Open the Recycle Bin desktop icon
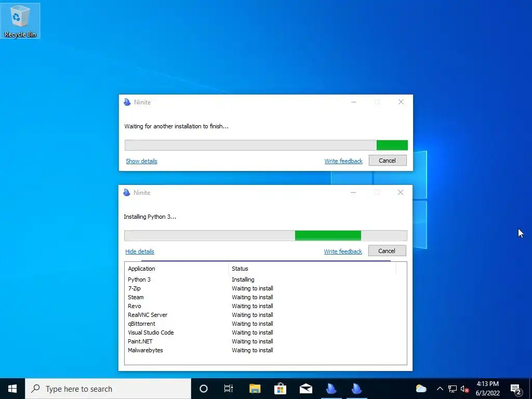This screenshot has height=399, width=532. [20, 21]
